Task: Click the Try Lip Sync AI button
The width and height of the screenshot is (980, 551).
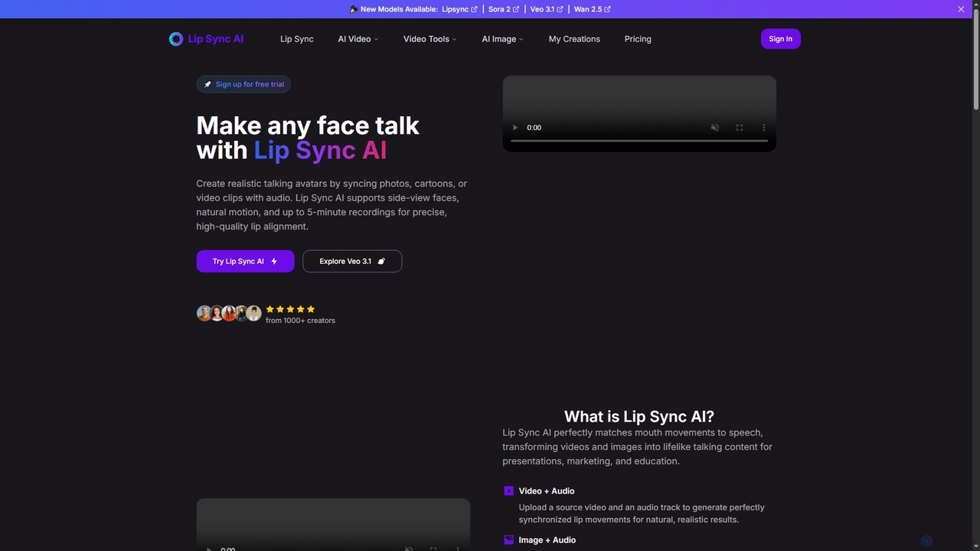Action: pos(245,261)
